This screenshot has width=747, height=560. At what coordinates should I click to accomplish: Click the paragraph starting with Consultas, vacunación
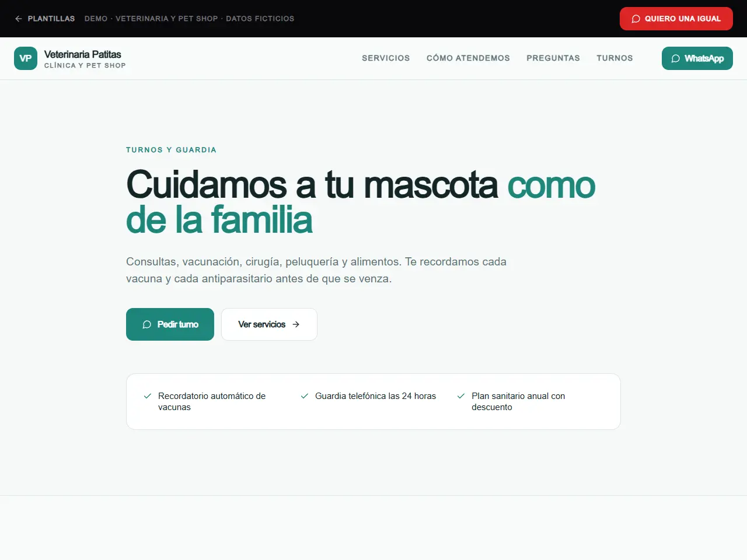pyautogui.click(x=316, y=270)
